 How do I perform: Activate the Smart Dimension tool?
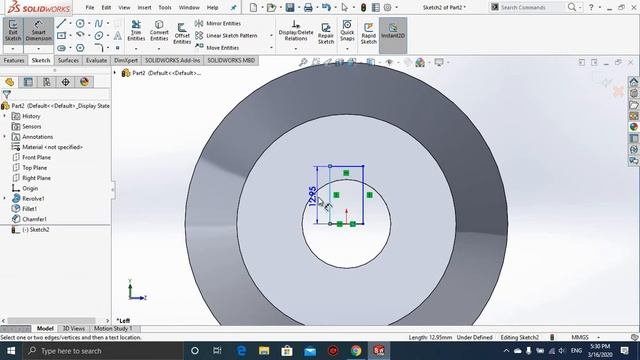click(x=38, y=31)
